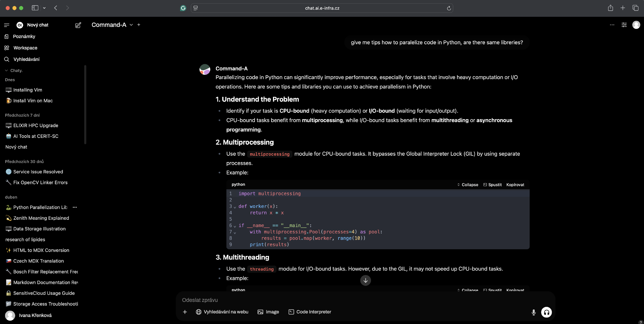Toggle Vyhledávání na webu web search
The height and width of the screenshot is (324, 644).
point(222,312)
